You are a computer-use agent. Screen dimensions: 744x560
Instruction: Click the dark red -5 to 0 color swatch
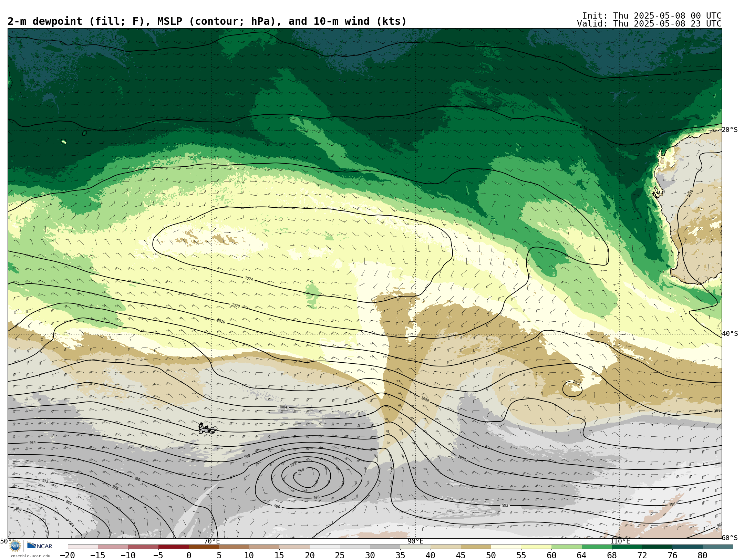tap(173, 547)
